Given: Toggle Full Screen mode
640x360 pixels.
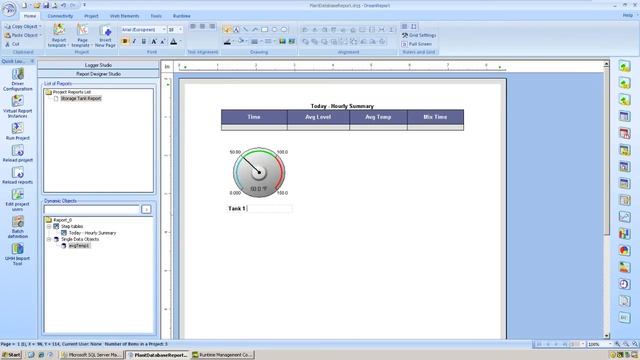Looking at the screenshot, I should coord(416,44).
